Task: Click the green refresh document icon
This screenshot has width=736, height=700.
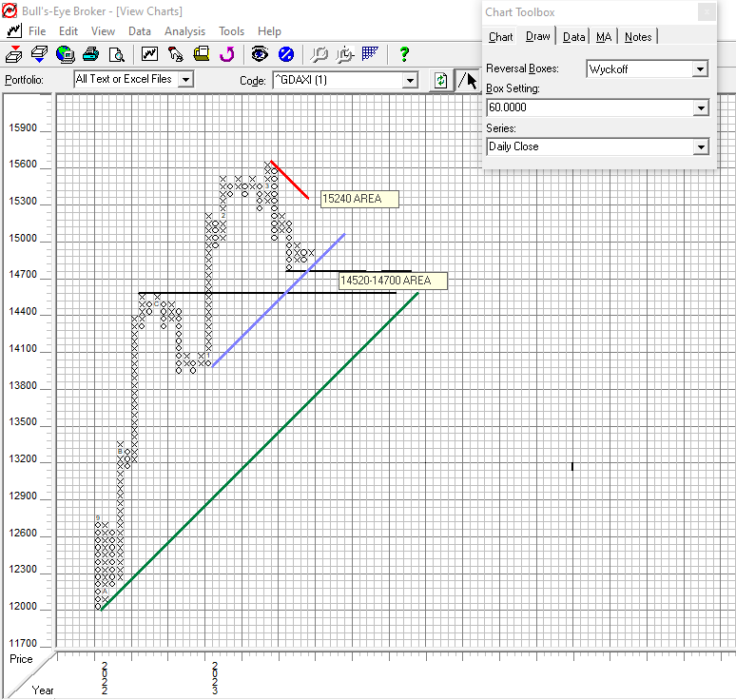Action: tap(441, 80)
